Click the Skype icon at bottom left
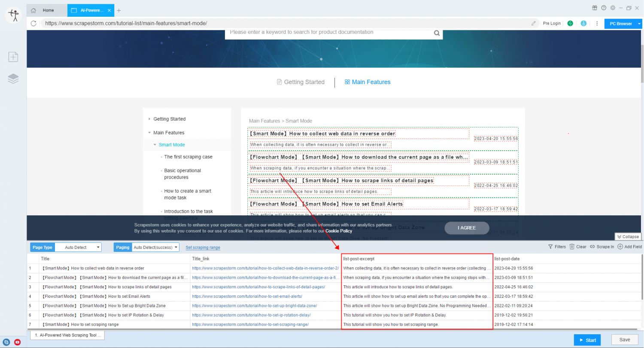The width and height of the screenshot is (644, 348). click(x=6, y=342)
